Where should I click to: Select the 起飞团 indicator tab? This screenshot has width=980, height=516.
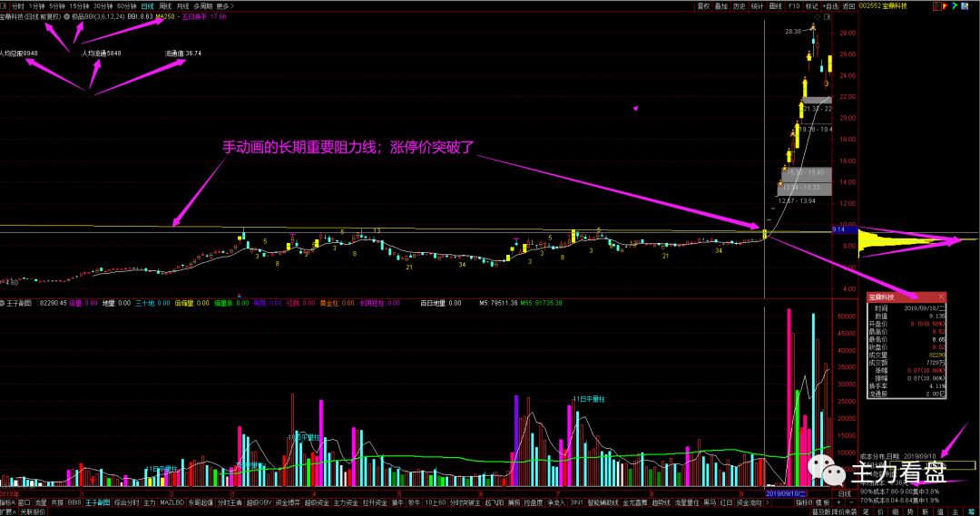click(494, 503)
